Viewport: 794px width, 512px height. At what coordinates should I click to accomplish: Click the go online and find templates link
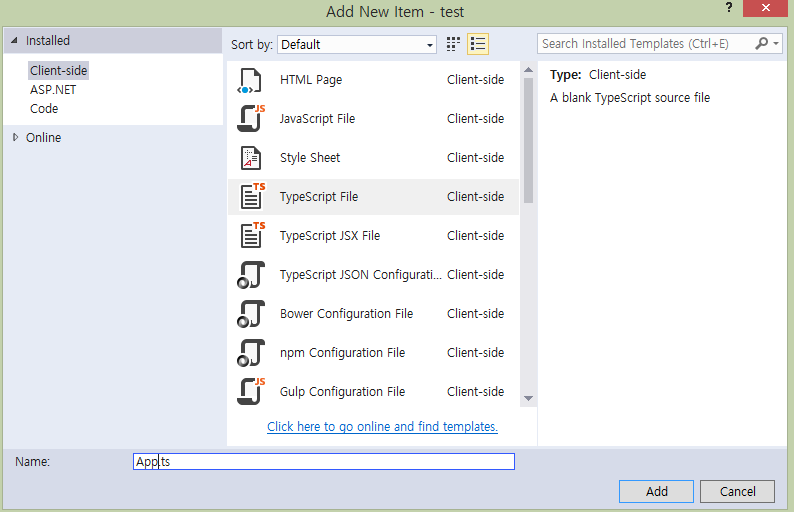coord(382,427)
